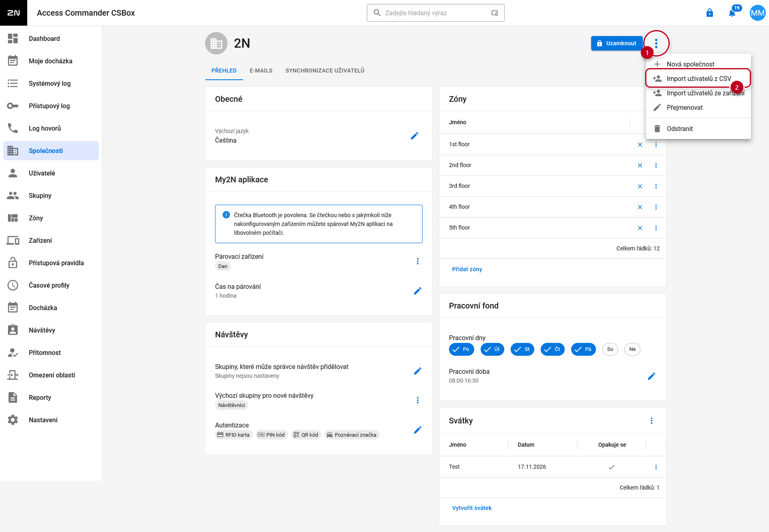Viewport: 769px width, 532px height.
Task: Choose Odstranit from menu
Action: (698, 129)
